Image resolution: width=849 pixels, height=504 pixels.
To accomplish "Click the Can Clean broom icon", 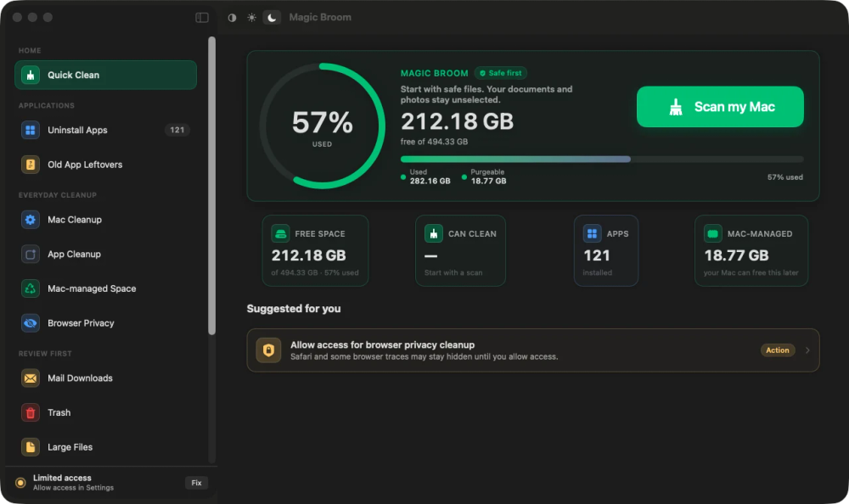I will pos(434,234).
